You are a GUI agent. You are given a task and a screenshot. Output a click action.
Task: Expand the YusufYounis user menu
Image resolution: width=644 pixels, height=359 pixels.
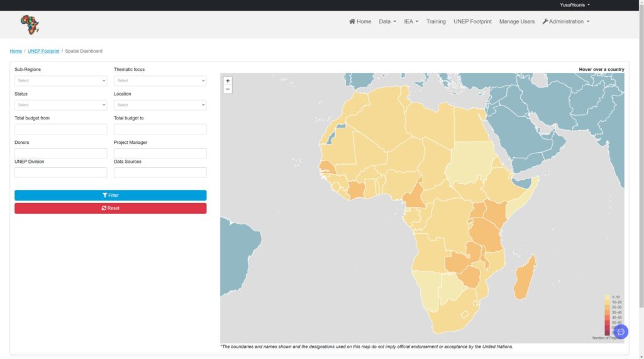click(x=575, y=5)
